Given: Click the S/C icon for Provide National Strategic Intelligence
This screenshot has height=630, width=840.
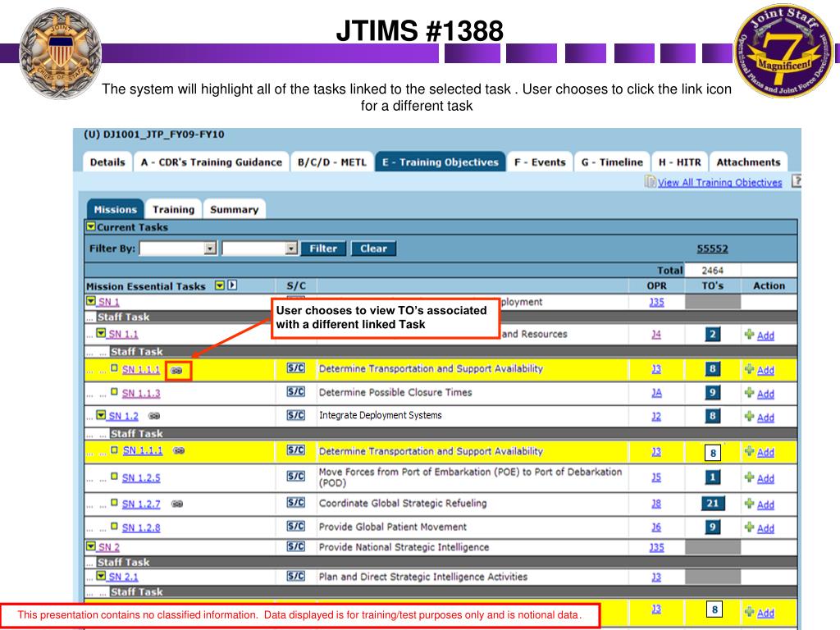Looking at the screenshot, I should 295,546.
